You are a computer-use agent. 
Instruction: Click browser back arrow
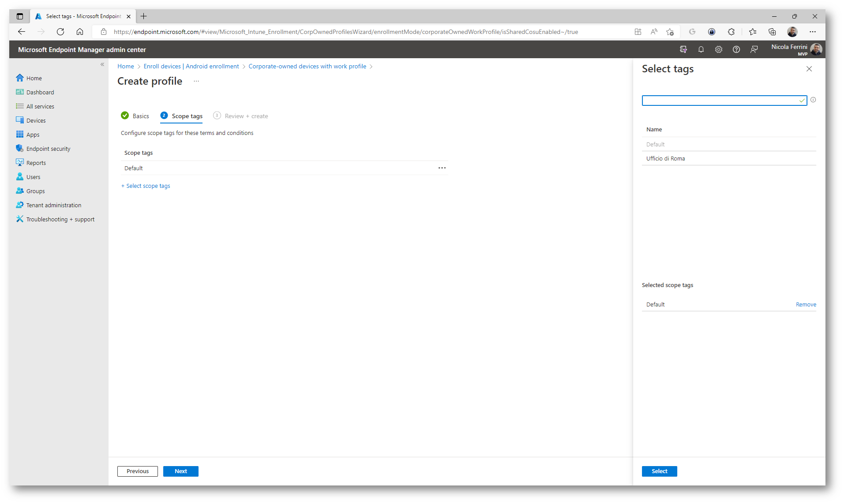point(21,32)
